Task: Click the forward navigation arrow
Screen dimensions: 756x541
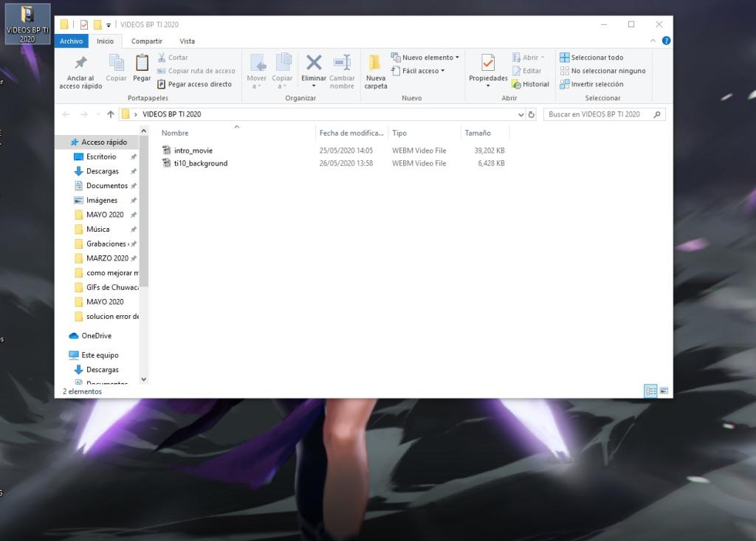Action: click(84, 114)
